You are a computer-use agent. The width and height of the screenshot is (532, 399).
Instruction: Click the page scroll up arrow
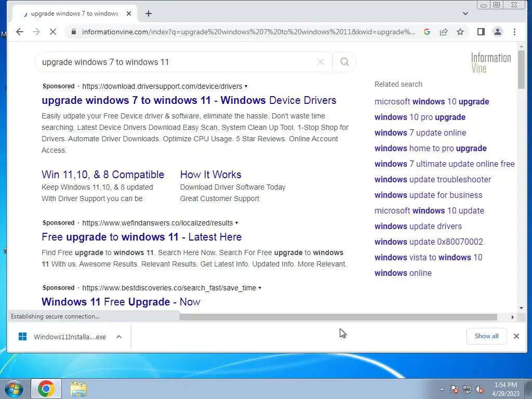[522, 46]
